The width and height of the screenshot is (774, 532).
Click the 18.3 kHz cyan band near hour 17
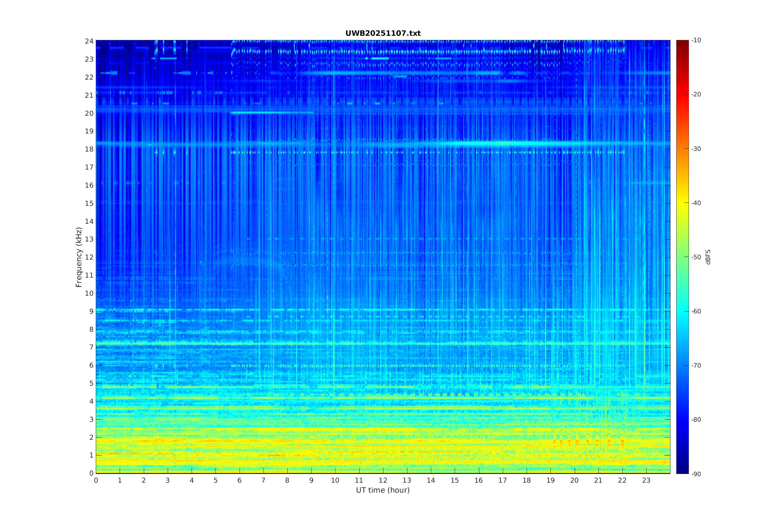click(503, 144)
